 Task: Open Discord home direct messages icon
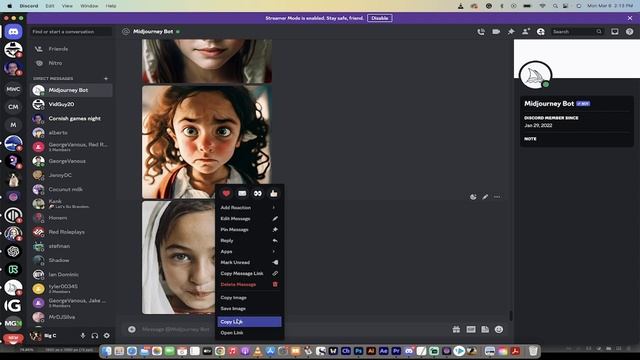click(x=13, y=31)
